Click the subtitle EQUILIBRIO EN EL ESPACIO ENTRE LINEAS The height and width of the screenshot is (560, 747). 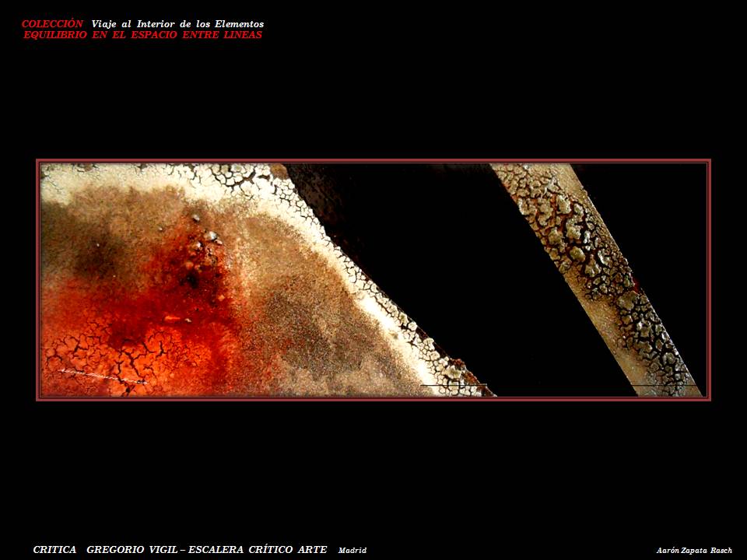coord(142,35)
